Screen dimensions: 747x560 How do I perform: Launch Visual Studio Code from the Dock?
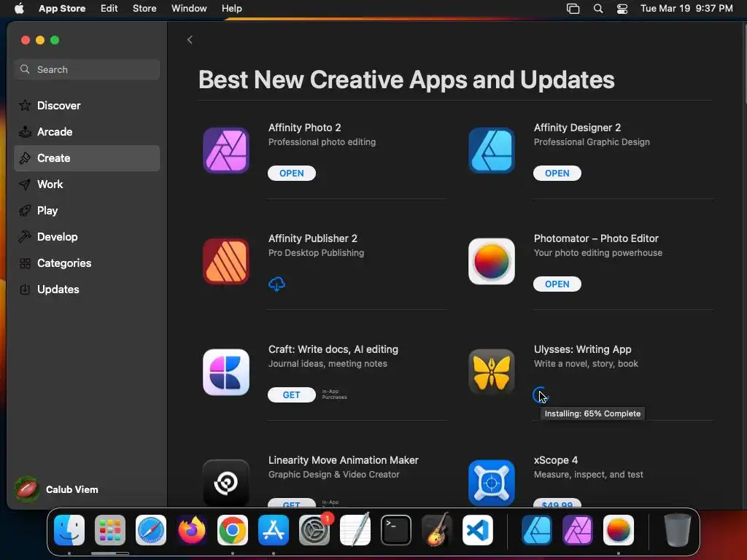[x=478, y=530]
